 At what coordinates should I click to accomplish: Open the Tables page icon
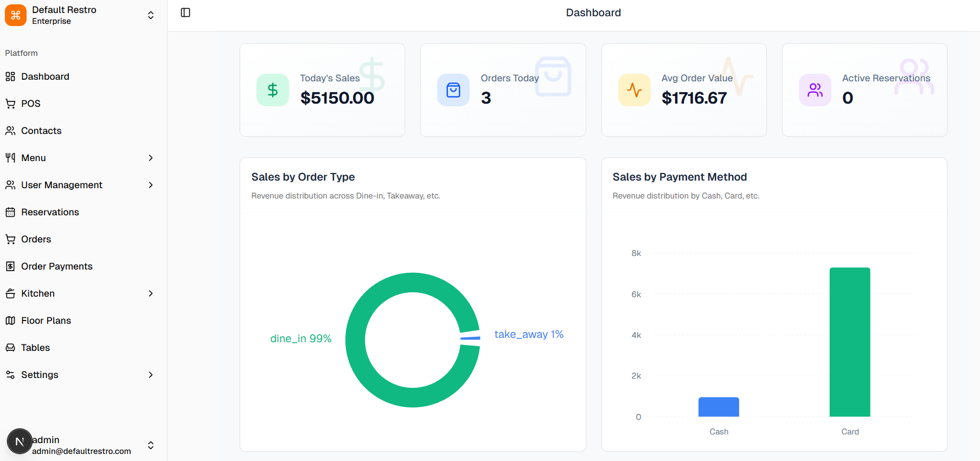[10, 348]
